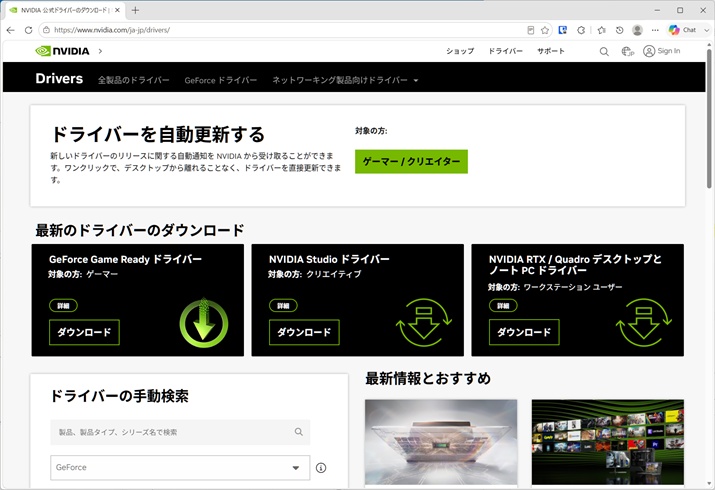Click the browser address bar URL

112,30
